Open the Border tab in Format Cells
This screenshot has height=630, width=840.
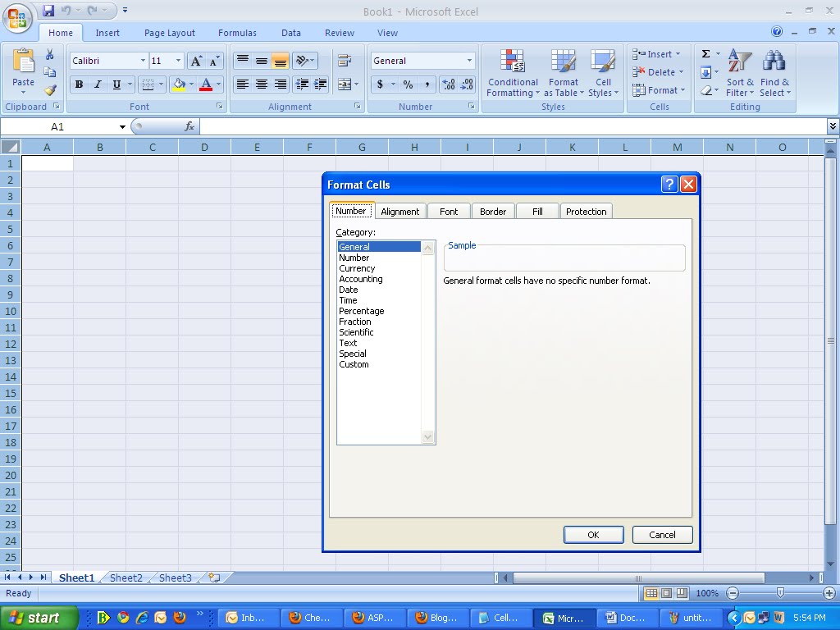click(x=493, y=211)
